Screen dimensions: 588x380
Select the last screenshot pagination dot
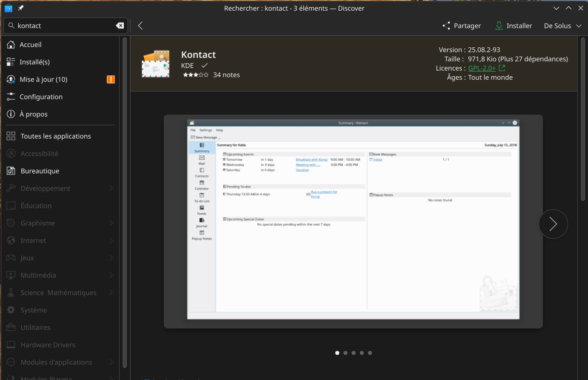[x=370, y=353]
